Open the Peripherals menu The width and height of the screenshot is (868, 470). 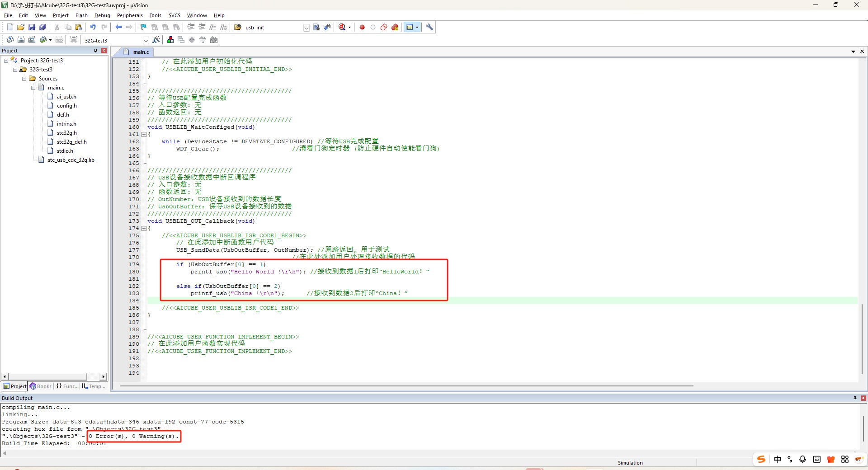(x=130, y=15)
